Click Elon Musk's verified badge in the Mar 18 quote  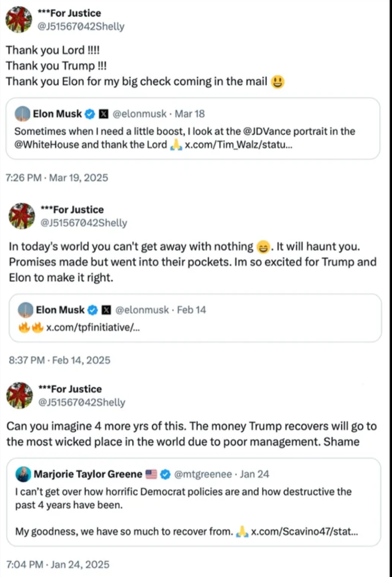(x=90, y=114)
